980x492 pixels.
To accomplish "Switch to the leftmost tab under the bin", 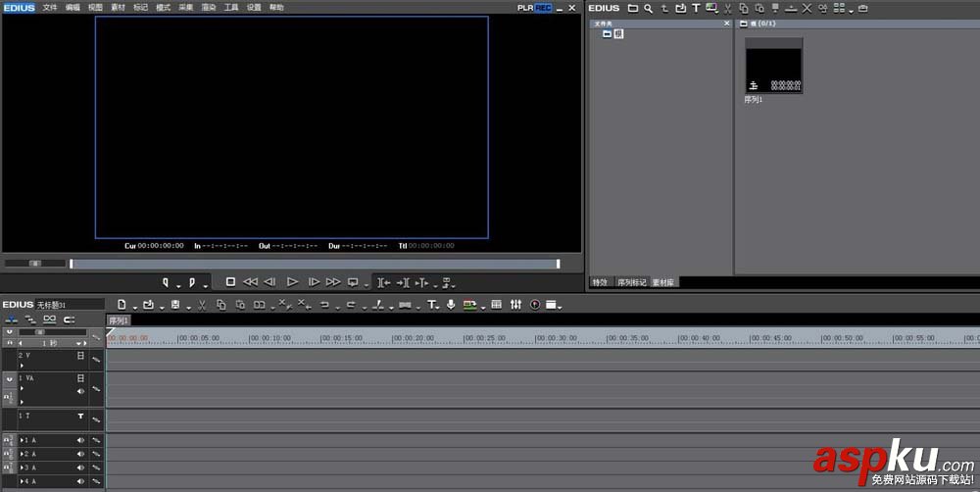I will 601,282.
